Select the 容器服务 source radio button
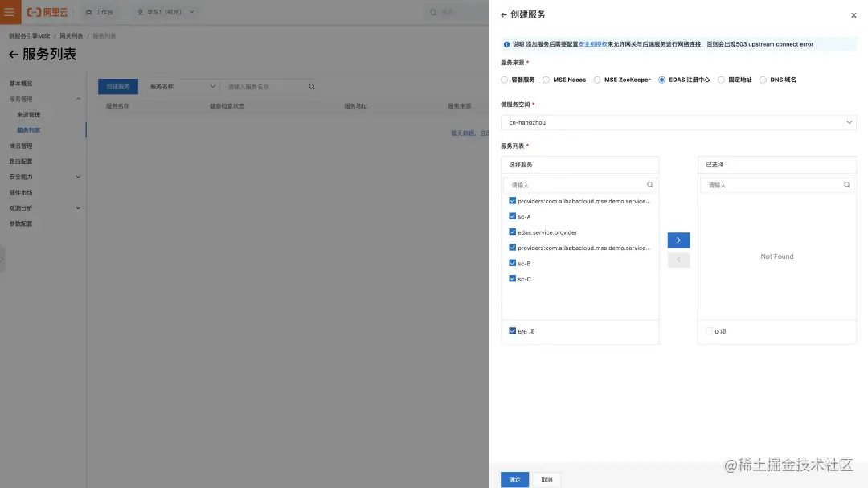The image size is (868, 488). (504, 80)
